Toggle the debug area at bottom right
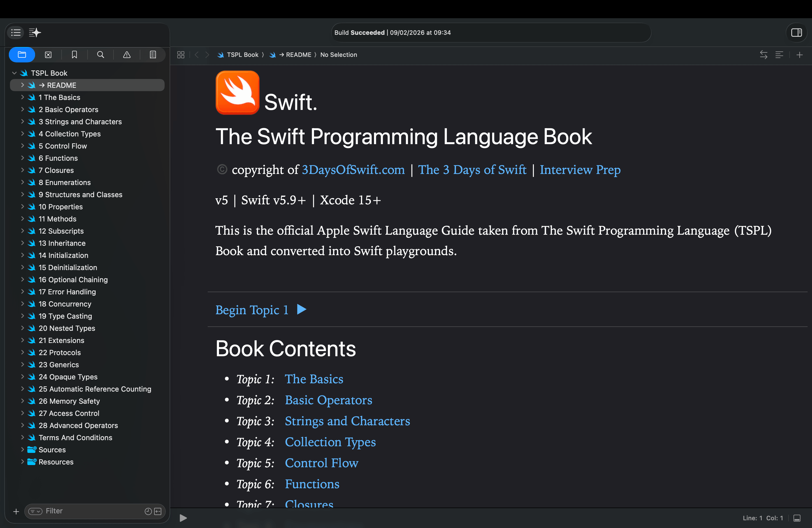This screenshot has height=528, width=812. pos(797,518)
